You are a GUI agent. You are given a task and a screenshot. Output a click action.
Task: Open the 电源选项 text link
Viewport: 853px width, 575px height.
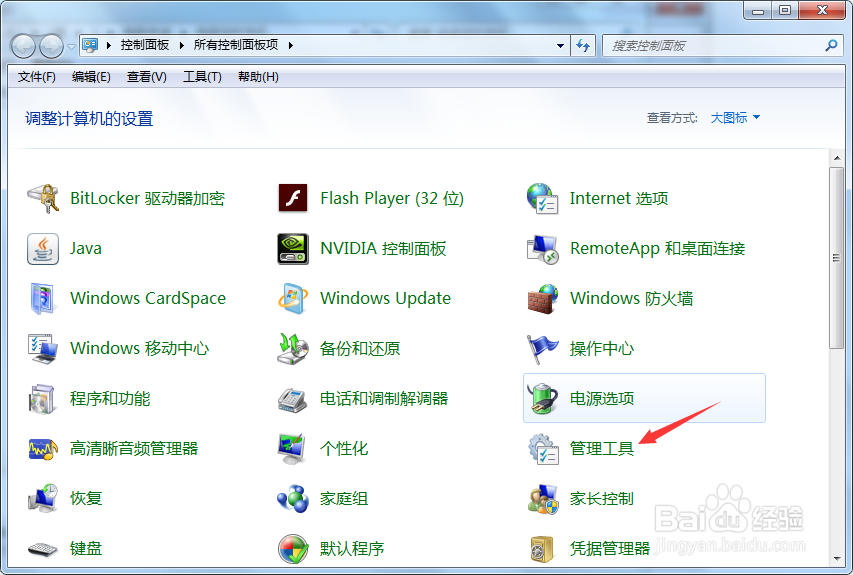pyautogui.click(x=602, y=399)
